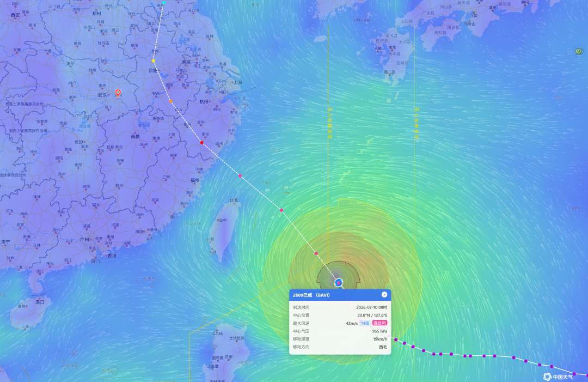Click the moving speed value 19km/h
Viewport: 588px width, 382px height.
coord(380,339)
